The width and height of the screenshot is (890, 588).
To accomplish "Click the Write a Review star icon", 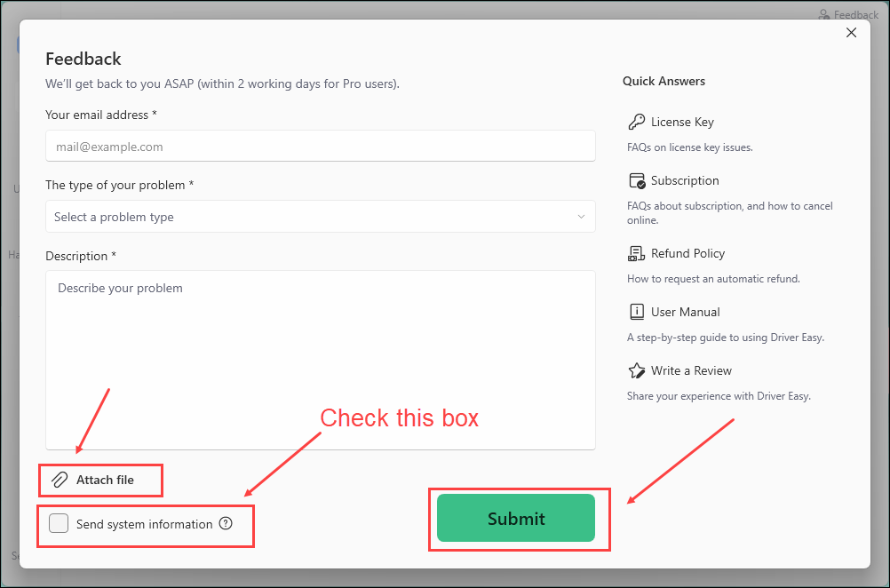I will coord(636,370).
